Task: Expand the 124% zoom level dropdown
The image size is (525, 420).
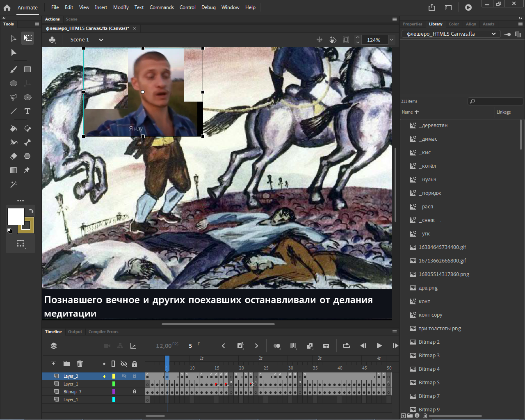Action: click(x=391, y=40)
